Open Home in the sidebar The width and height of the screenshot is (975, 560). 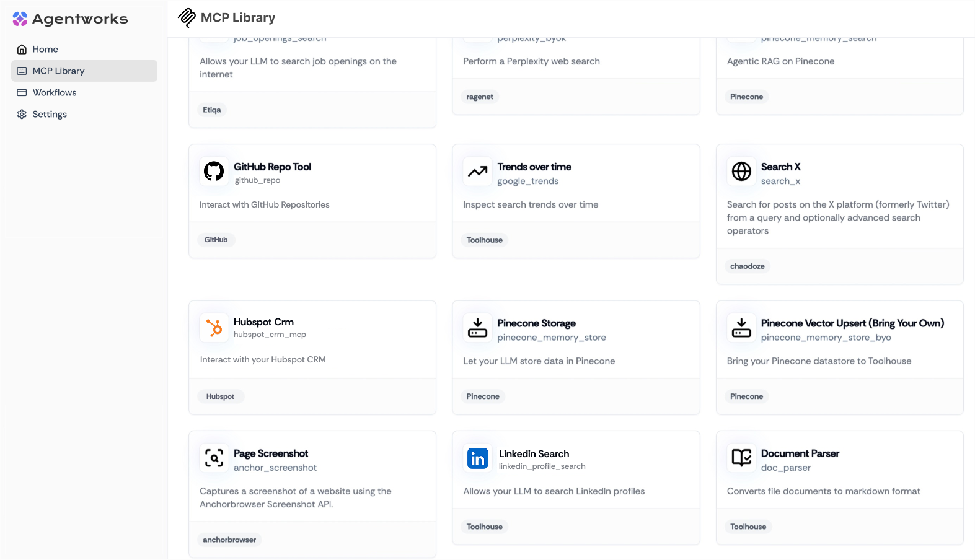coord(45,50)
